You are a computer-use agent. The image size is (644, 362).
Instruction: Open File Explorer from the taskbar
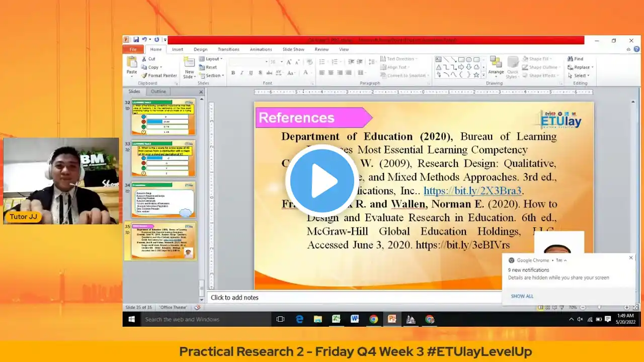tap(318, 319)
